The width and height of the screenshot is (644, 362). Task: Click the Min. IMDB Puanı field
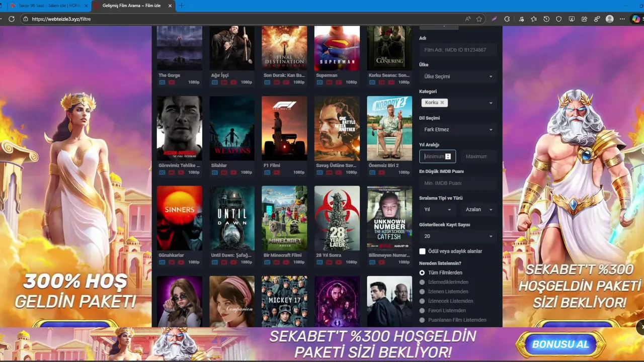click(x=458, y=183)
